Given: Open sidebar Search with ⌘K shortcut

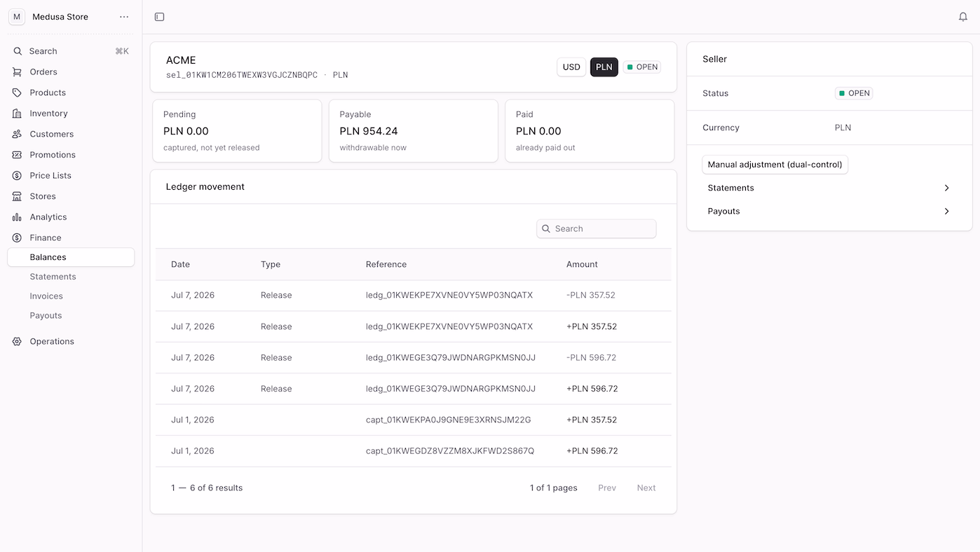Looking at the screenshot, I should click(x=71, y=51).
